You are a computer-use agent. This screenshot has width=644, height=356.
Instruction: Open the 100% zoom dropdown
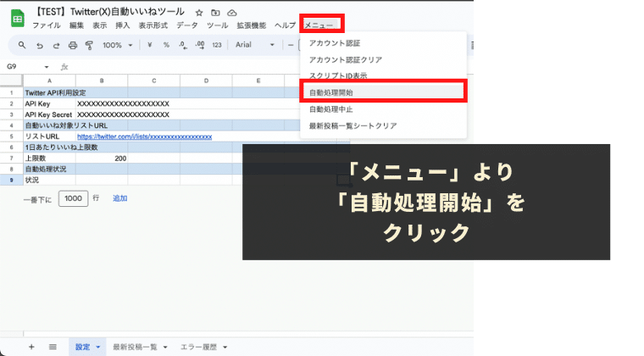pos(118,45)
